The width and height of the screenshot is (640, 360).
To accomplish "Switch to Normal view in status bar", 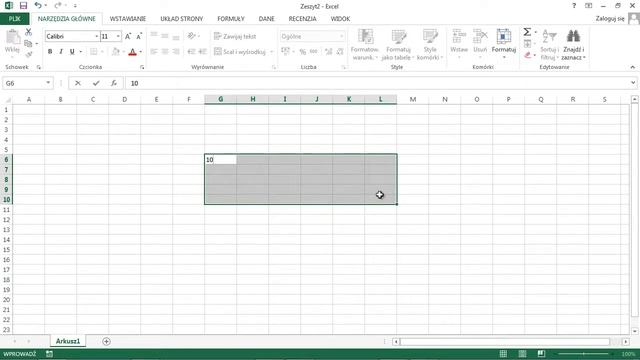I will click(x=503, y=354).
